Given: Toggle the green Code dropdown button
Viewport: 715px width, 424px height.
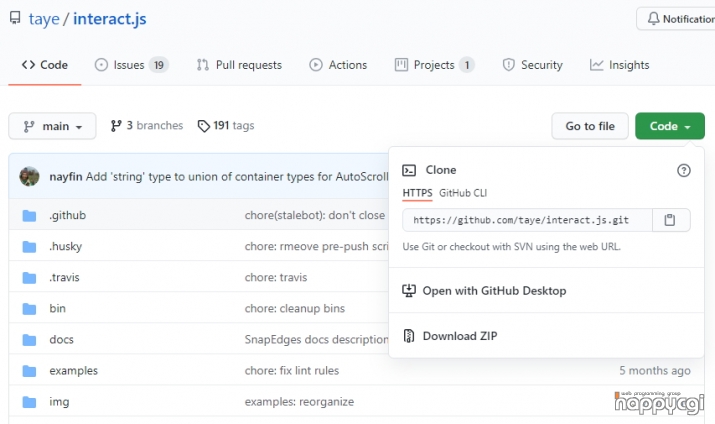Looking at the screenshot, I should click(x=669, y=126).
